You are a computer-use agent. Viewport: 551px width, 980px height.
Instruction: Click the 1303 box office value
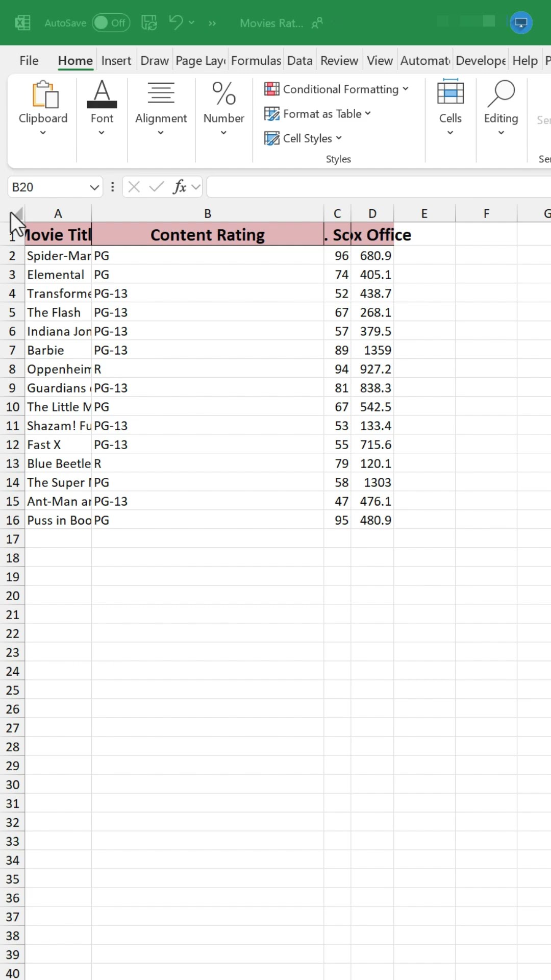click(x=372, y=482)
